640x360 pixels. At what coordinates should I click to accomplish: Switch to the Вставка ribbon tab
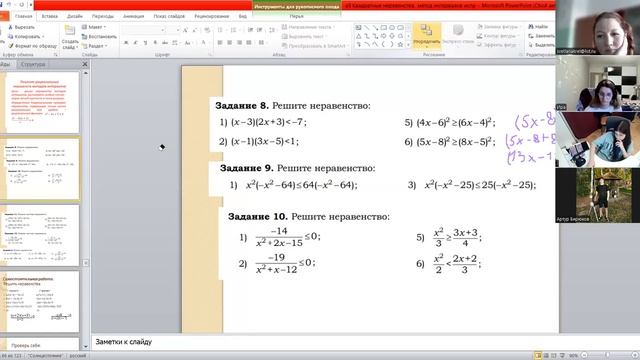pos(49,16)
